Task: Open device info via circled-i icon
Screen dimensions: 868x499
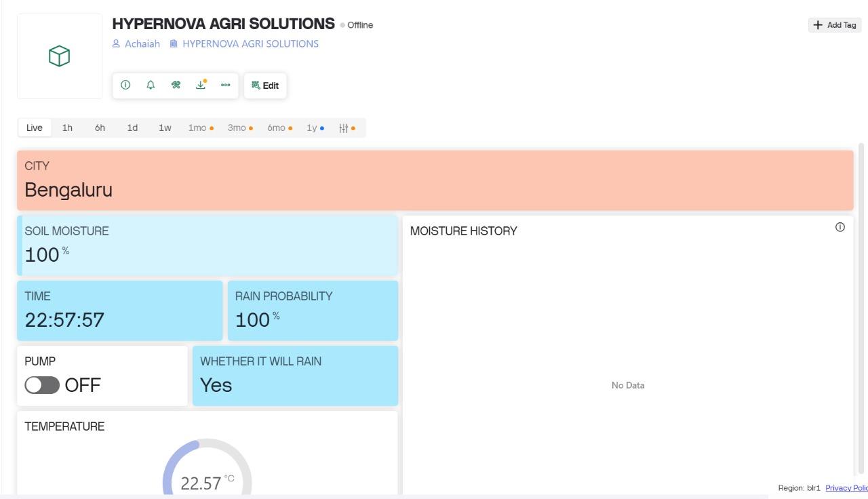Action: pos(125,85)
